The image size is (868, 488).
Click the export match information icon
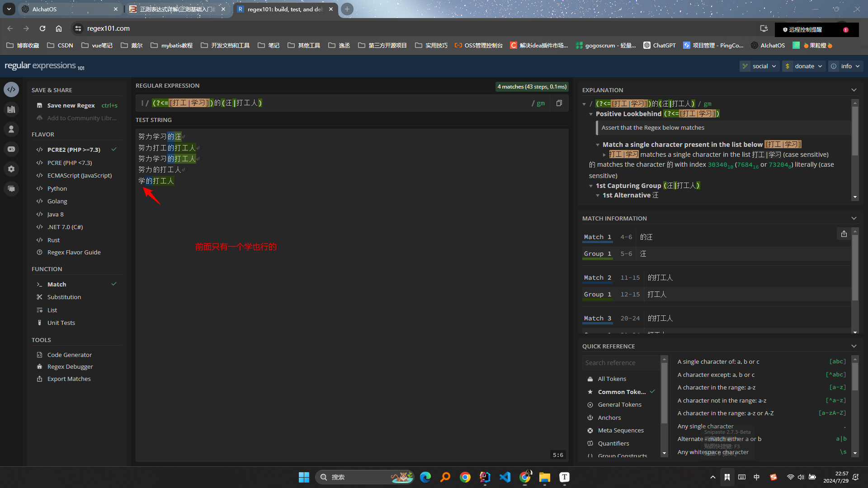844,234
